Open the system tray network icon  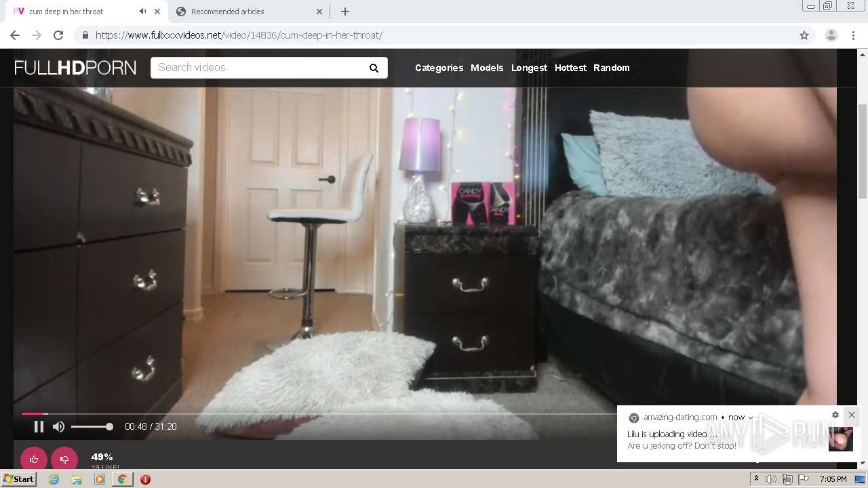coord(787,479)
